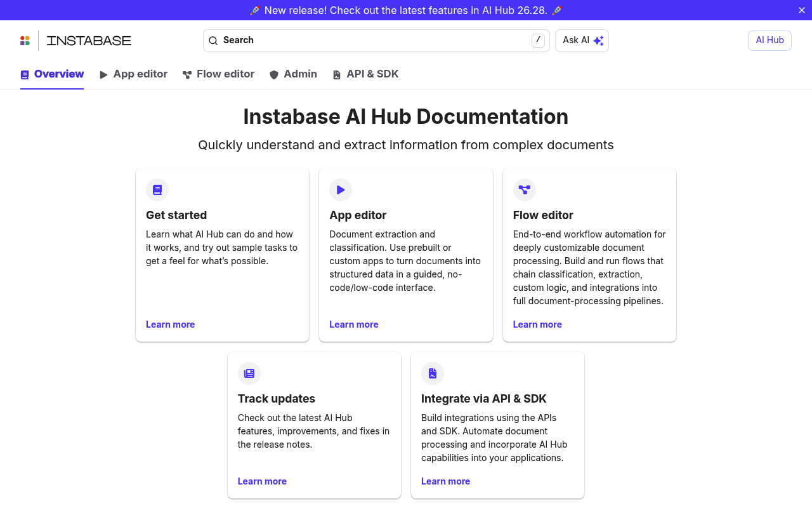Viewport: 812px width, 508px height.
Task: Click Learn more under Track updates
Action: point(262,481)
